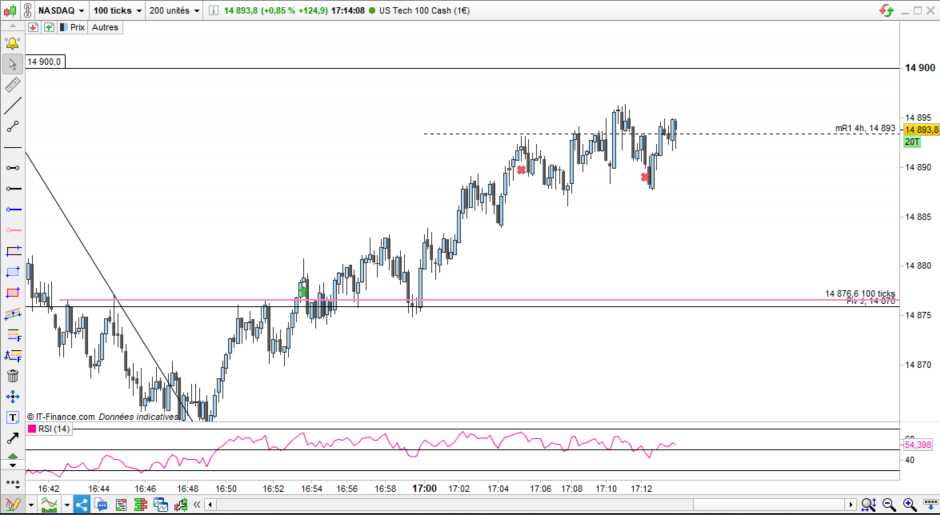940x515 pixels.
Task: Click the drawing pencil toolbar toggle
Action: pos(13,504)
